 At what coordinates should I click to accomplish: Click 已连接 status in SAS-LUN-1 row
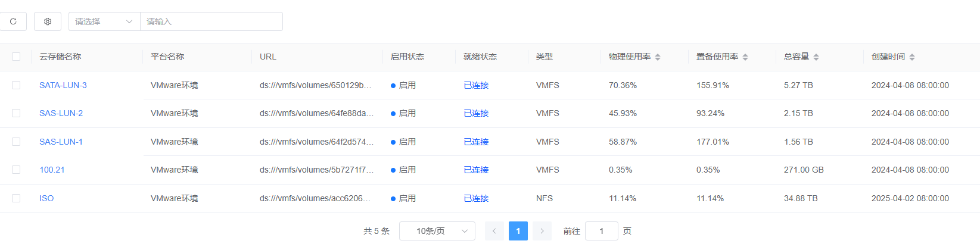[476, 142]
